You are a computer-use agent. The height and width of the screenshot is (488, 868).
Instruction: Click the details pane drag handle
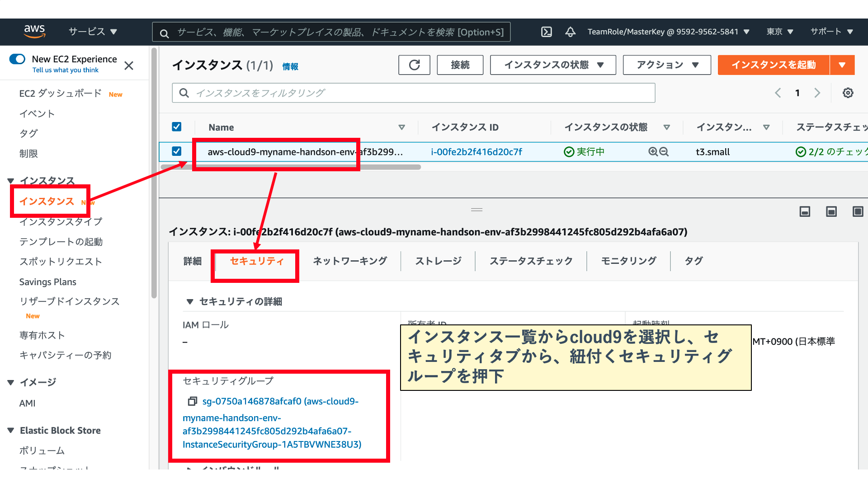point(476,210)
